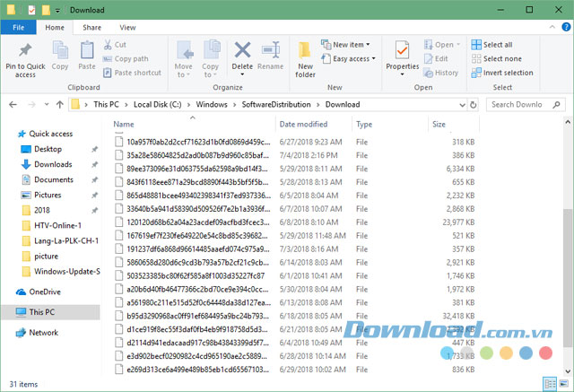Click Paste shortcut in the ribbon
This screenshot has height=392, width=574.
click(132, 73)
